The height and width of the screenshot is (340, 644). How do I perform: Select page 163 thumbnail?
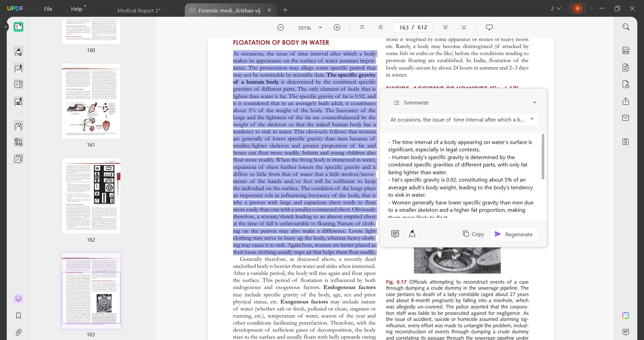[91, 291]
